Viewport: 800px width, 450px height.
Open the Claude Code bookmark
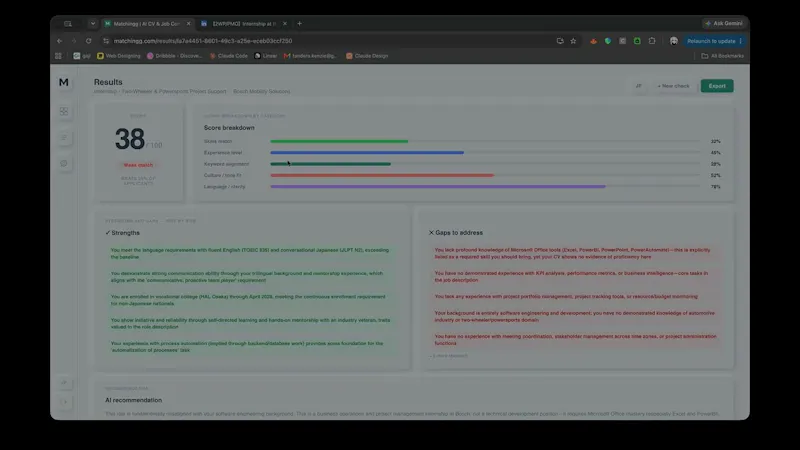pyautogui.click(x=229, y=56)
